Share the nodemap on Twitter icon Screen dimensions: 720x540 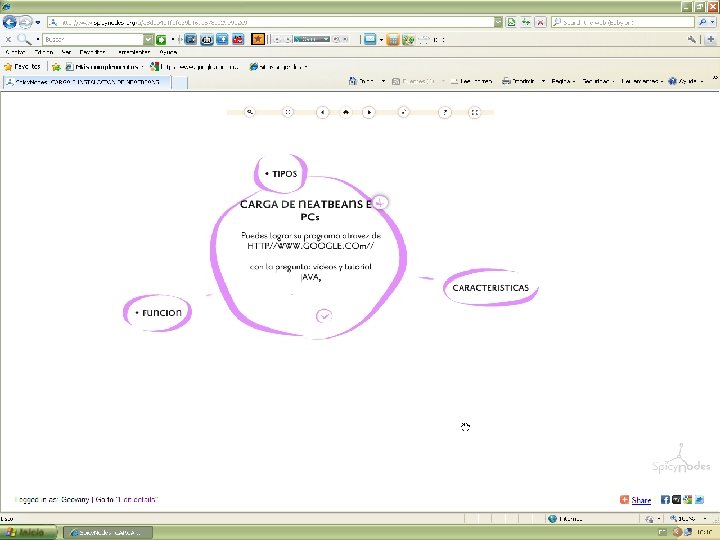699,500
